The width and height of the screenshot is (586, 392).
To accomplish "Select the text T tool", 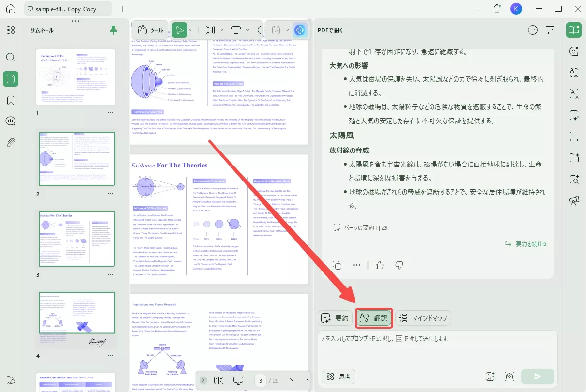I will [x=236, y=30].
